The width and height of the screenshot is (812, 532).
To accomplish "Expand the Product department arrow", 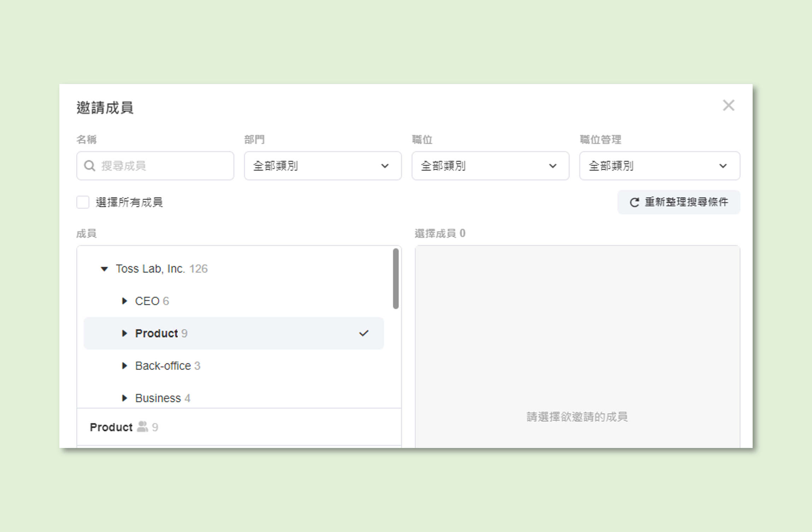I will [x=124, y=333].
